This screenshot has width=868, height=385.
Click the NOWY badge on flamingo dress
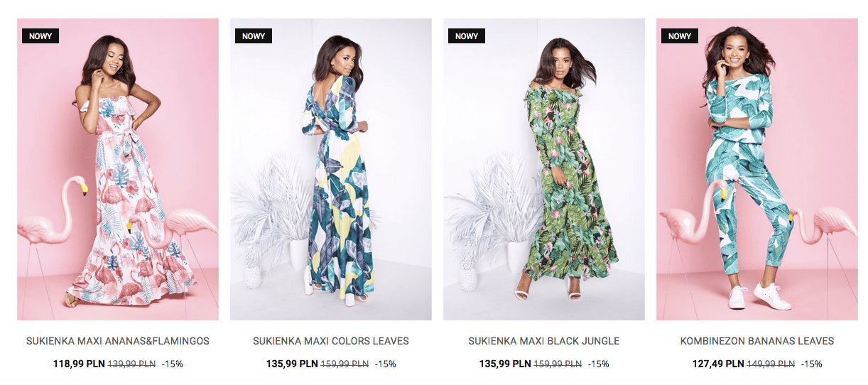tap(40, 36)
